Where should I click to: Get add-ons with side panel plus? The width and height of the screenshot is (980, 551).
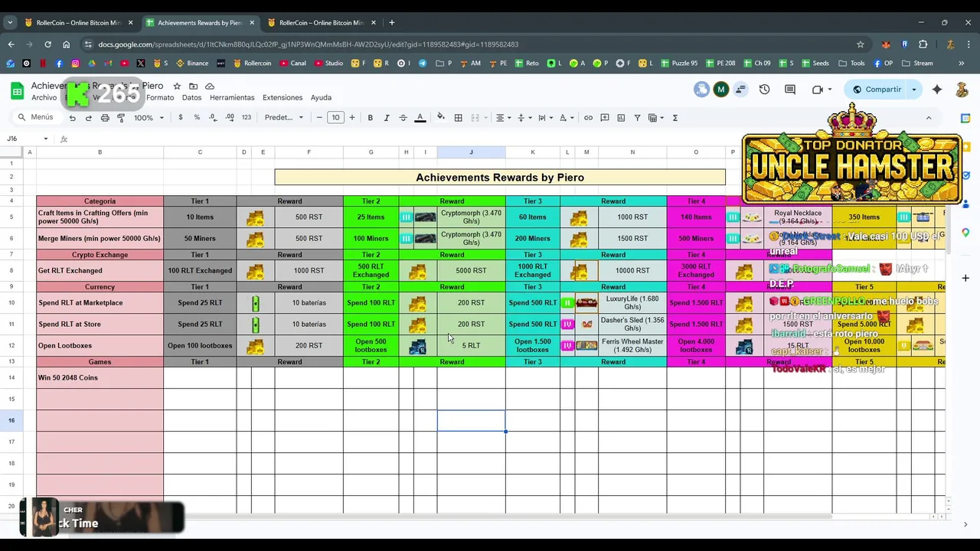click(965, 278)
